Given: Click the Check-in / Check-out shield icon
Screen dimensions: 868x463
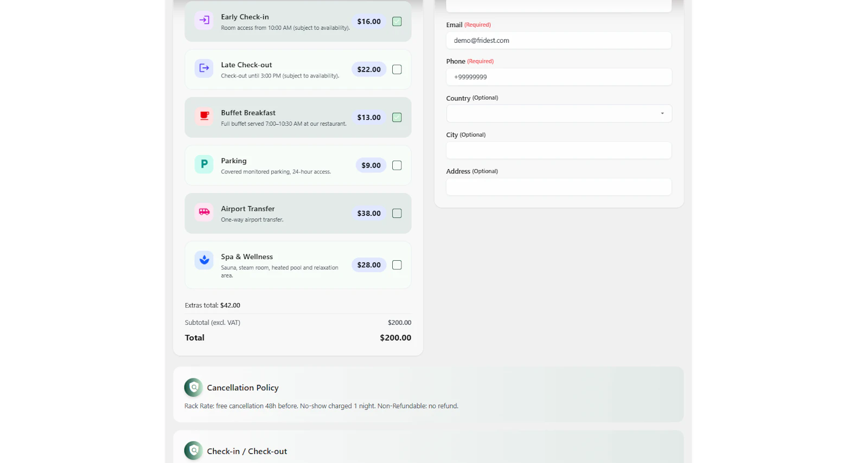Looking at the screenshot, I should [x=194, y=451].
